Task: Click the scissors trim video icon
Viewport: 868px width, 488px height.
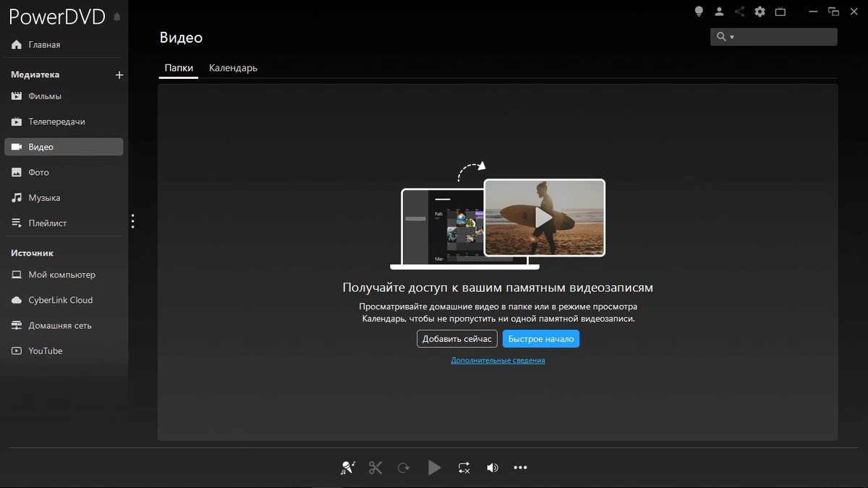Action: pyautogui.click(x=375, y=468)
